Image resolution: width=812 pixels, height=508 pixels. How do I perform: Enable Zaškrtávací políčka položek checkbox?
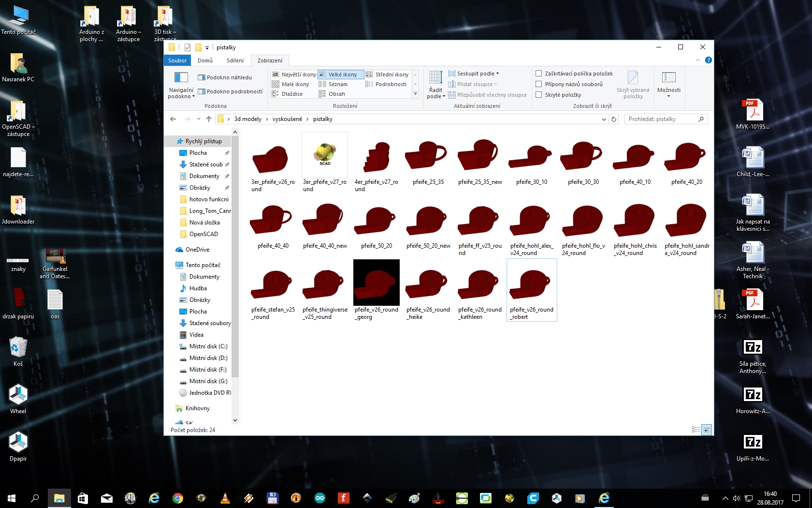pyautogui.click(x=538, y=74)
